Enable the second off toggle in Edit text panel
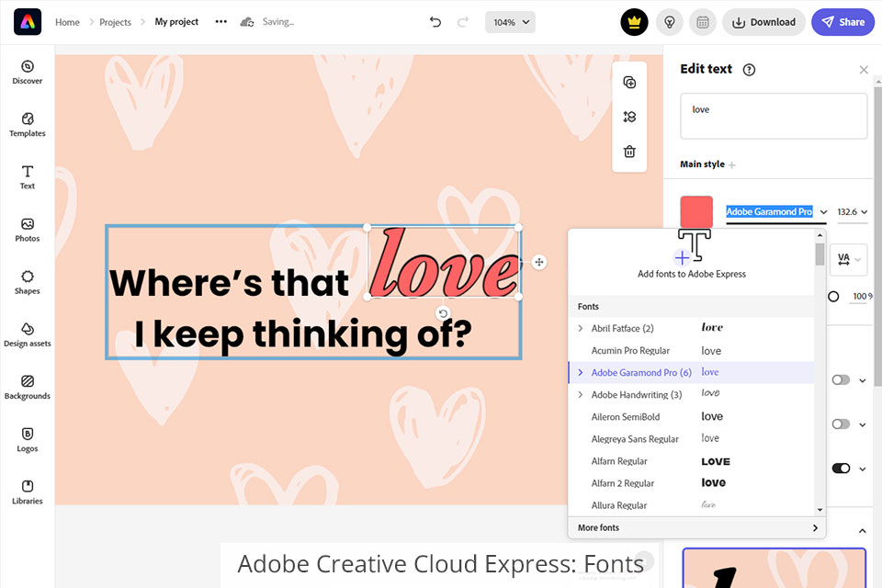This screenshot has width=882, height=588. click(841, 424)
